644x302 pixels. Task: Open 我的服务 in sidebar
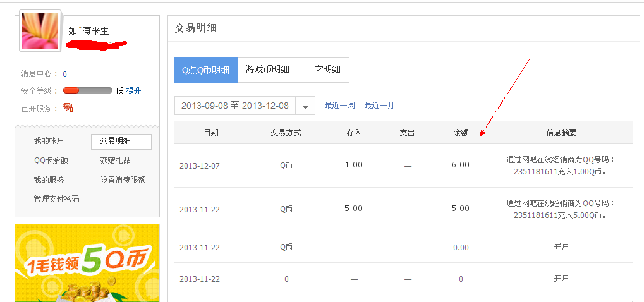point(49,179)
